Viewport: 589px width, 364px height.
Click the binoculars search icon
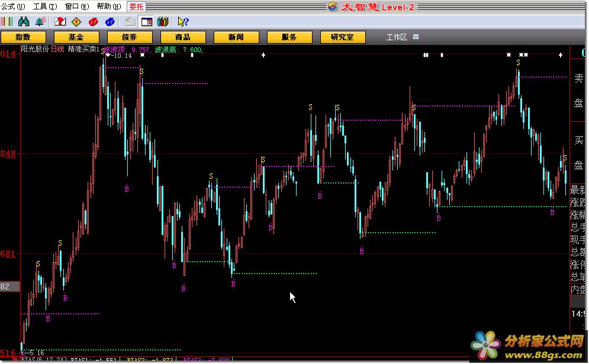click(24, 22)
